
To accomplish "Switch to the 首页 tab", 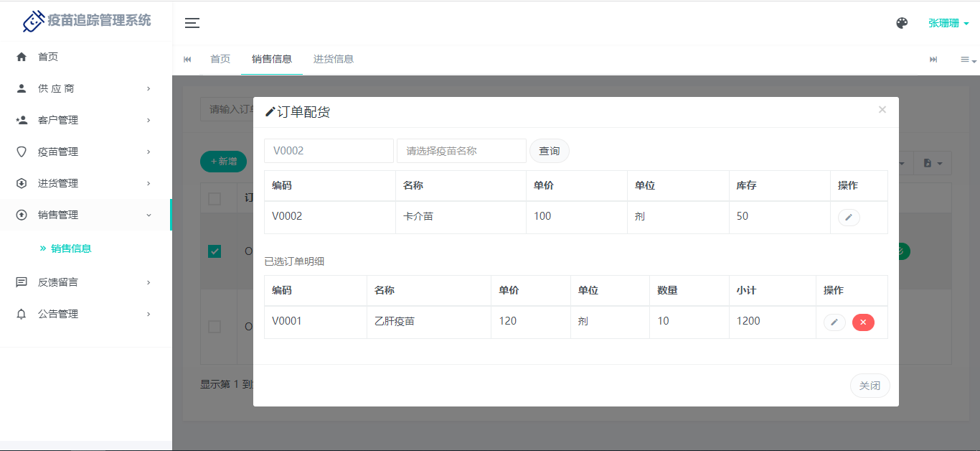I will tap(220, 59).
